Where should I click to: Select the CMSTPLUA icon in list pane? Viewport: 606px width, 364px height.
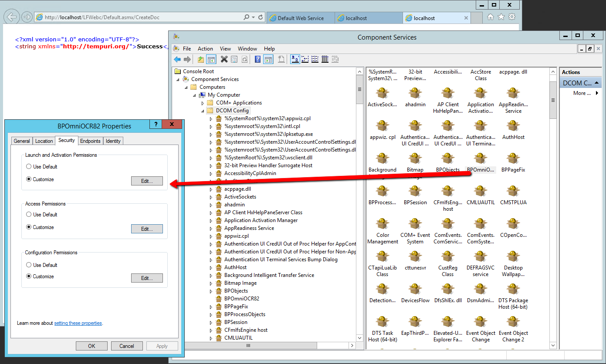pyautogui.click(x=513, y=195)
